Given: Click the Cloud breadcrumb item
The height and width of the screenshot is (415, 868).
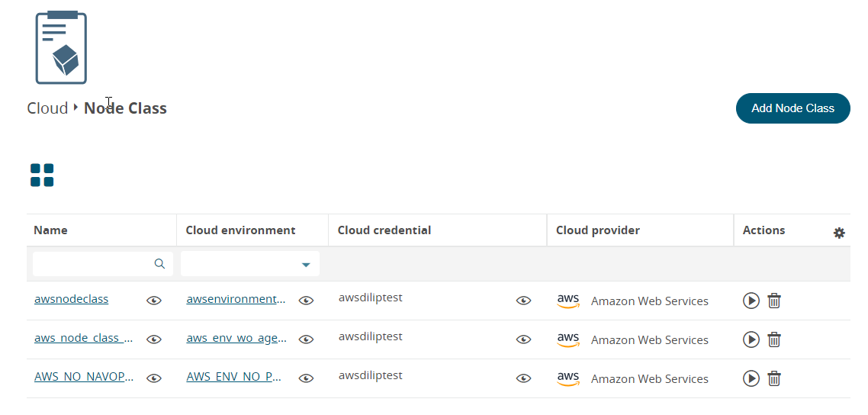Looking at the screenshot, I should coord(47,108).
